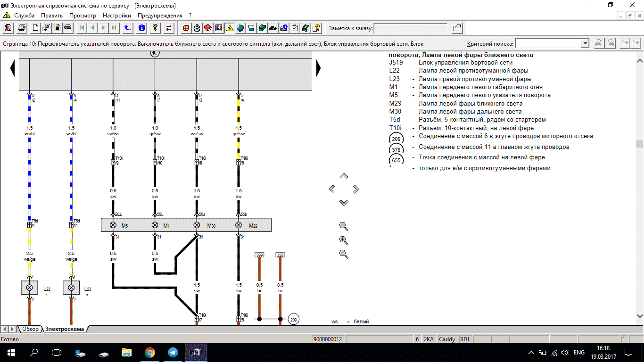This screenshot has width=644, height=362.
Task: Click the order note edit icon
Action: pos(457,28)
